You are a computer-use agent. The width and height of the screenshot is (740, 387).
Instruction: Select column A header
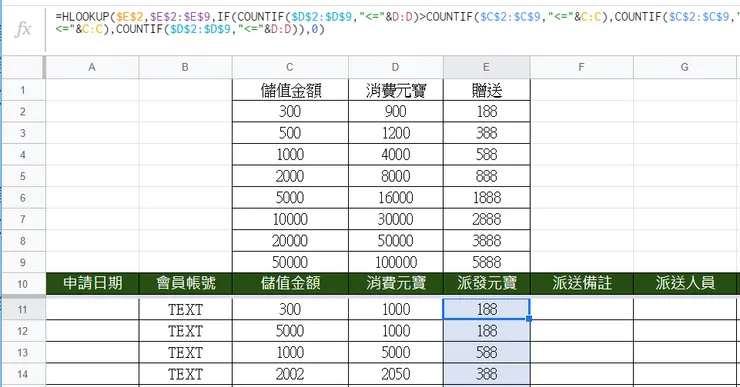coord(92,67)
